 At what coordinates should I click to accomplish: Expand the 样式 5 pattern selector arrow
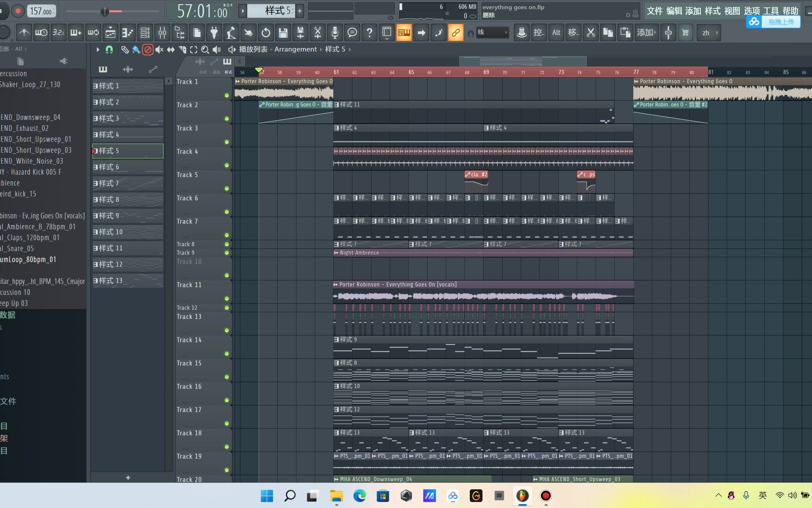[242, 11]
